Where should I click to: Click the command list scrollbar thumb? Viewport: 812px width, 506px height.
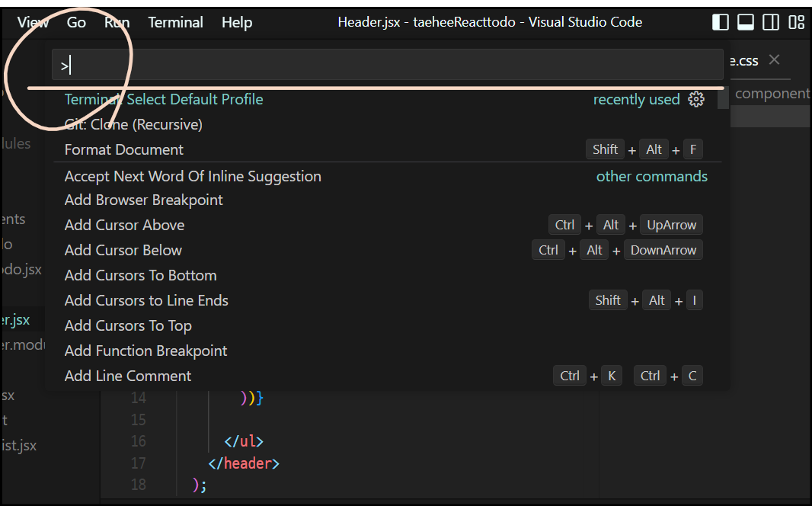click(x=724, y=98)
